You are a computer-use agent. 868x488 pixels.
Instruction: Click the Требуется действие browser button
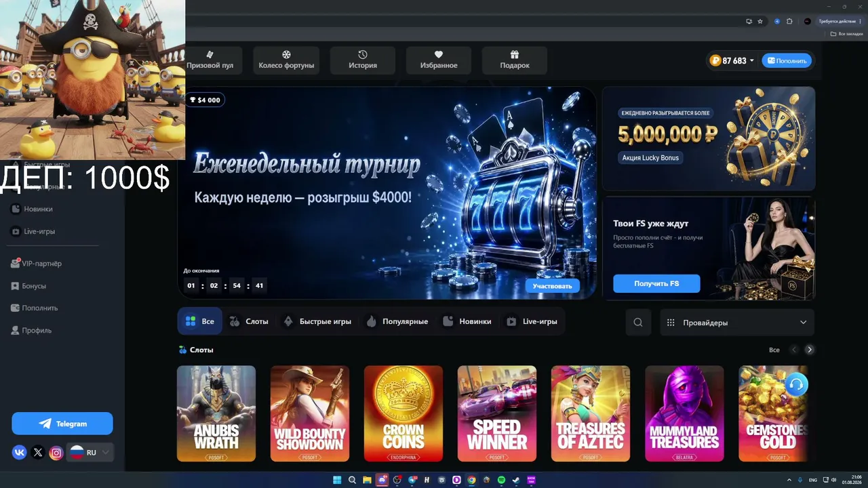pos(840,21)
